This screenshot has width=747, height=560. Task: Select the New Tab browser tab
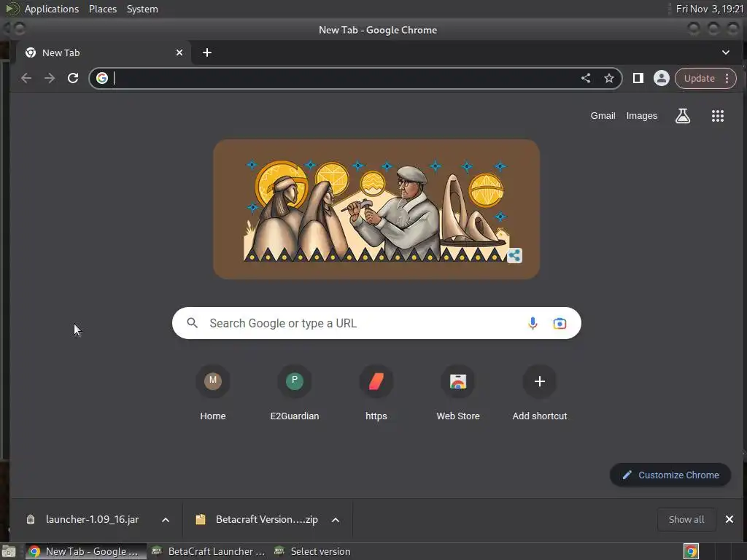103,52
